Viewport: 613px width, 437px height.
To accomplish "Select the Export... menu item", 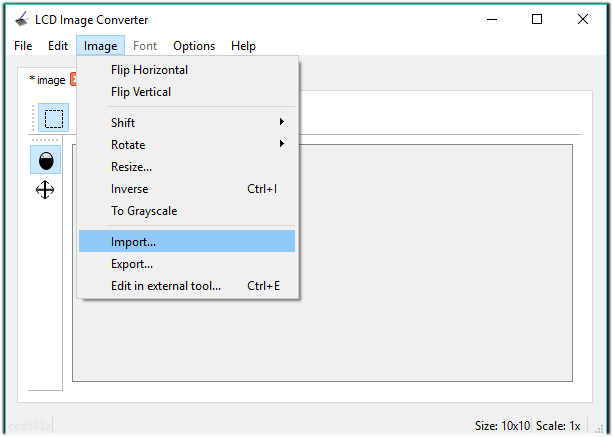I will [132, 264].
